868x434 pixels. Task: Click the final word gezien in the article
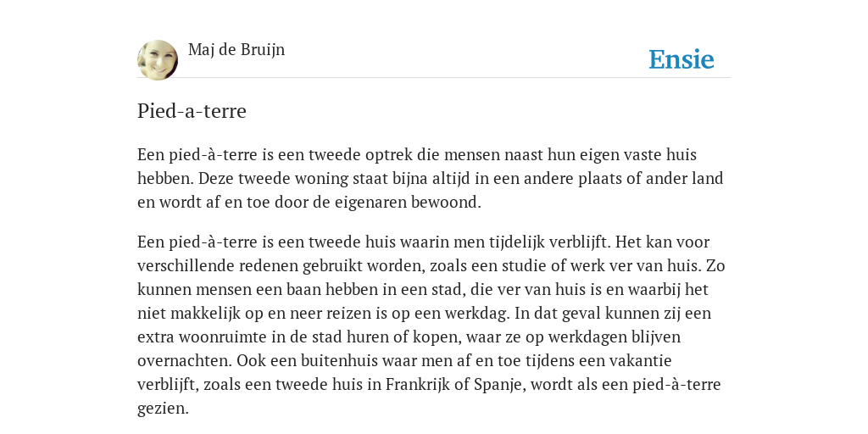coord(163,409)
